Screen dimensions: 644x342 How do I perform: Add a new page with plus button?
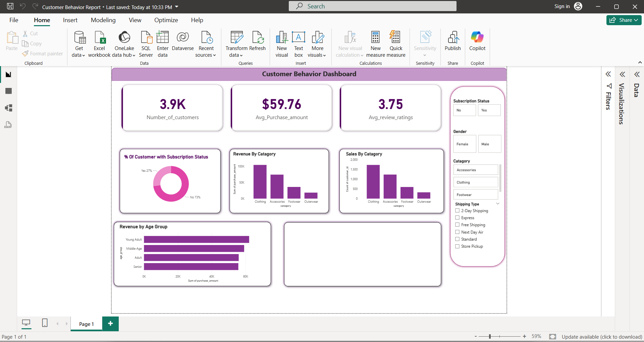[110, 324]
